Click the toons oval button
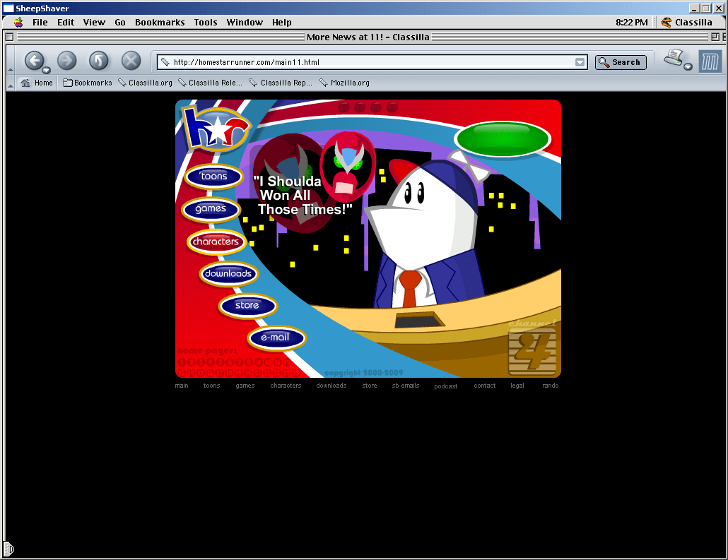728x560 pixels. coord(214,177)
